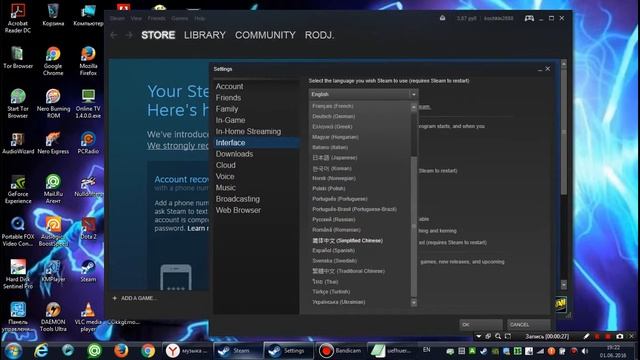
Task: Open the Account settings category
Action: 229,87
